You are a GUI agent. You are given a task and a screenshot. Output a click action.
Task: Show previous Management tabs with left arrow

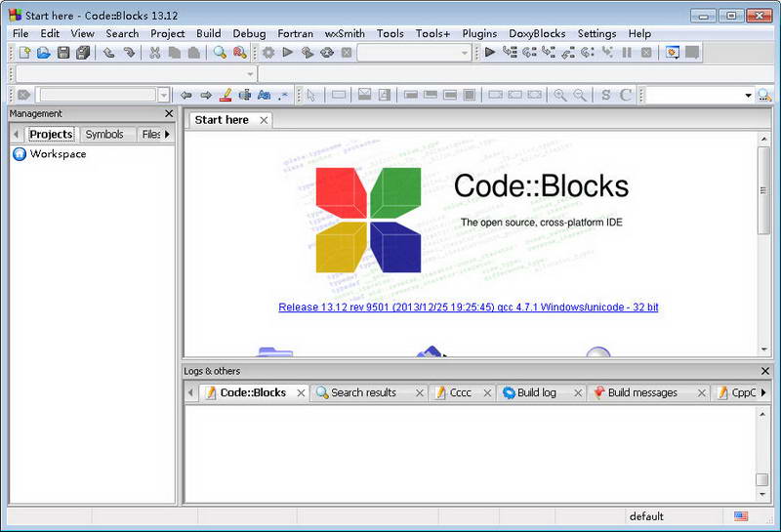coord(16,134)
